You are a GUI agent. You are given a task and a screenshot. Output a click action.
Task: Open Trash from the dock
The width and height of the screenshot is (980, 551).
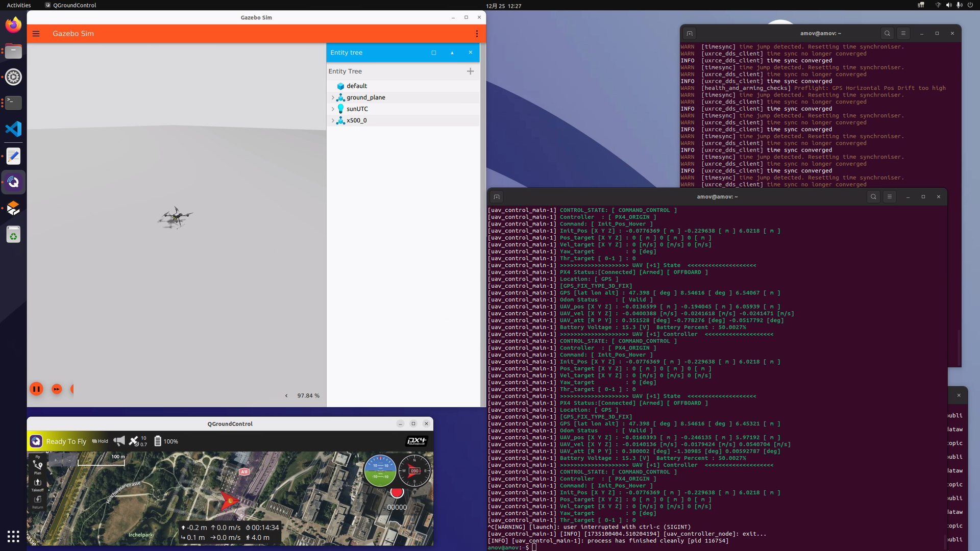[13, 235]
